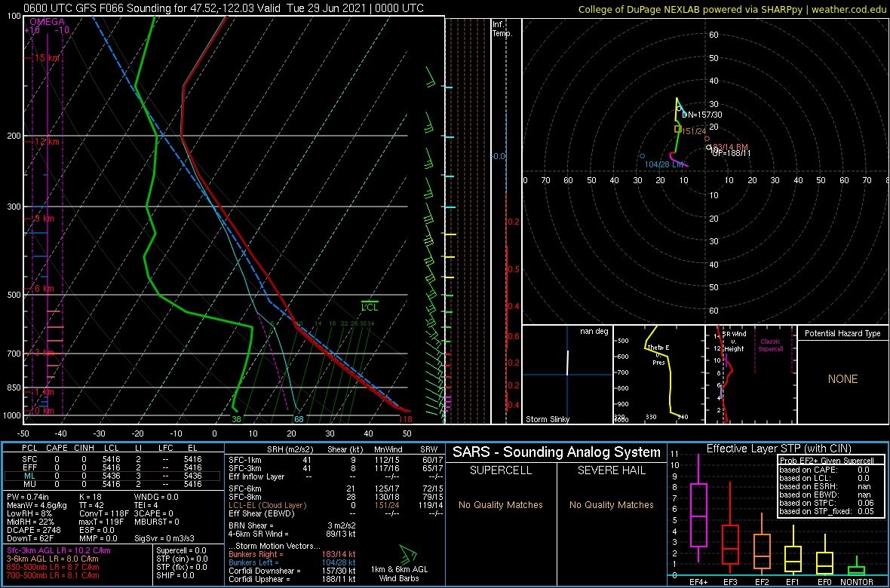Click the SR Wind v. Height inset plot

click(x=750, y=375)
